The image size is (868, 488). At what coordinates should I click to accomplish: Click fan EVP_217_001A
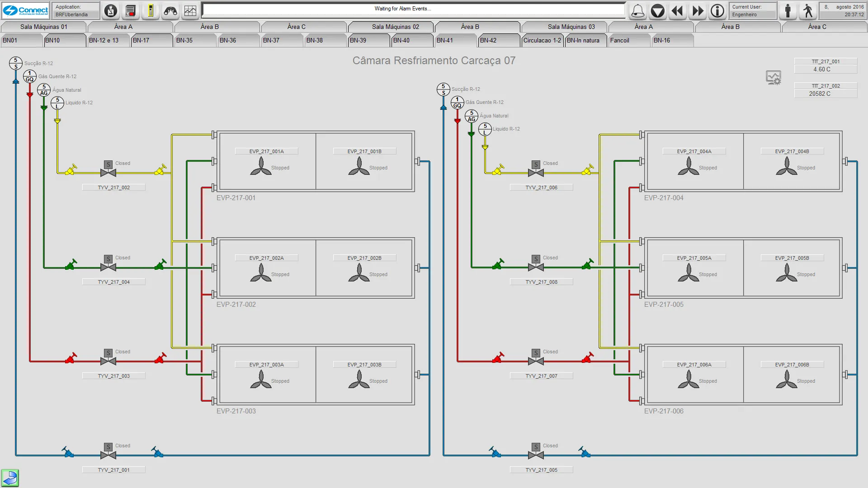(x=261, y=167)
